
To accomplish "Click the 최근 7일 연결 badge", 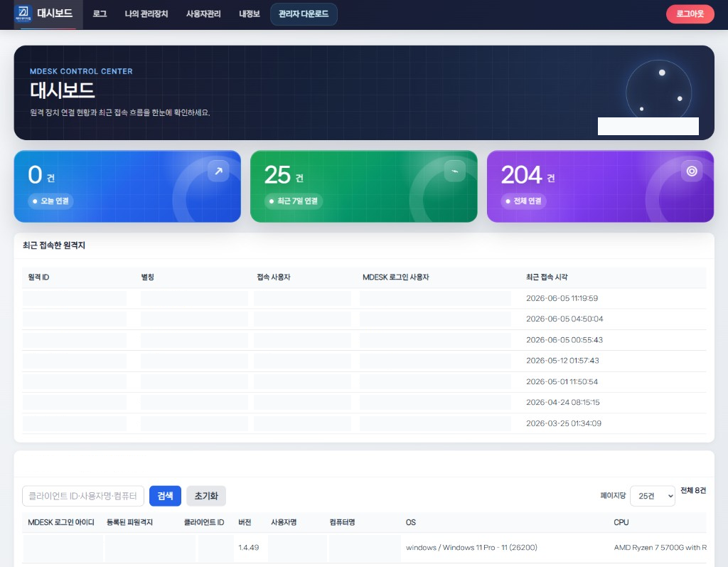I will (293, 201).
